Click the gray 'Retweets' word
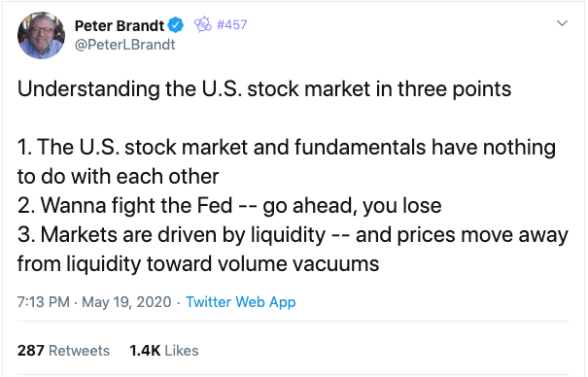Image resolution: width=588 pixels, height=377 pixels. [x=79, y=351]
